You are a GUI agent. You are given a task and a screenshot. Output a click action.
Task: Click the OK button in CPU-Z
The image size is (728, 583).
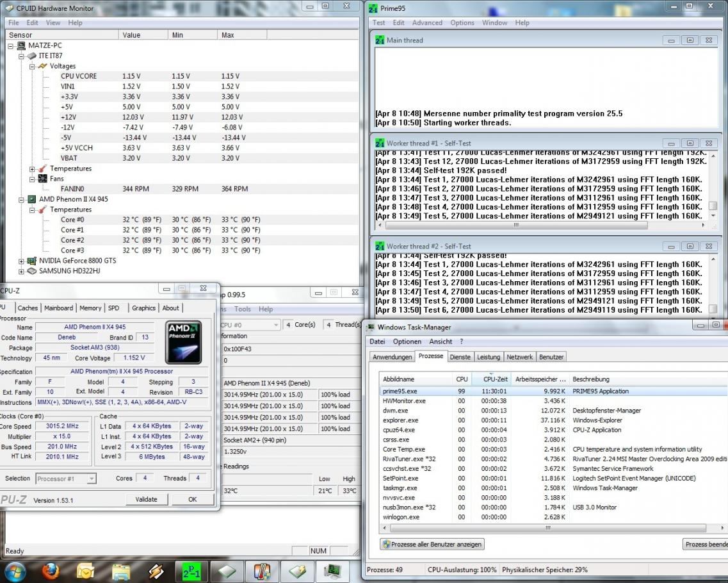193,499
